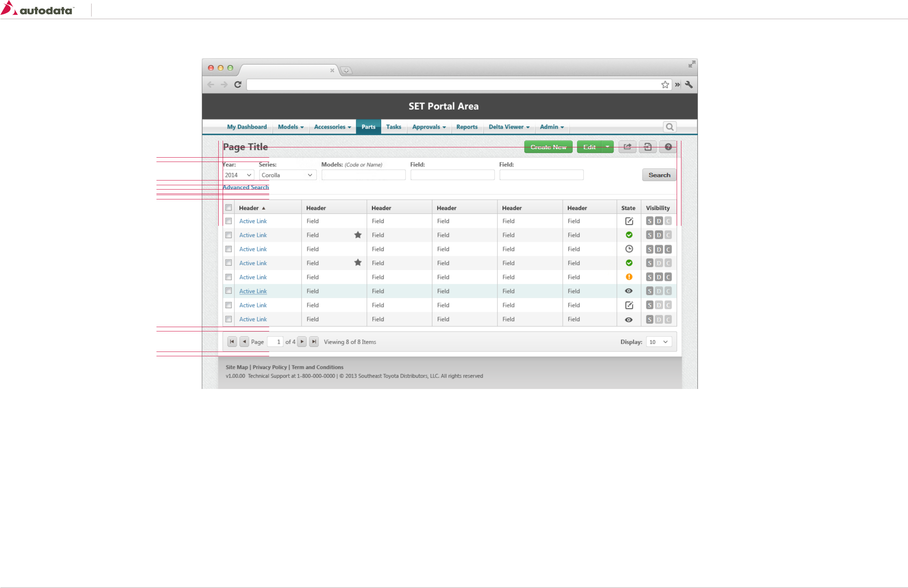This screenshot has width=908, height=588.
Task: Open the Display items-per-page dropdown
Action: (659, 342)
